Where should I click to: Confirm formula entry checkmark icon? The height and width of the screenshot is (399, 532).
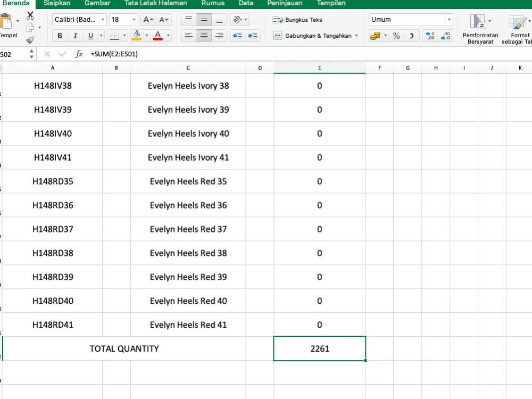point(62,54)
